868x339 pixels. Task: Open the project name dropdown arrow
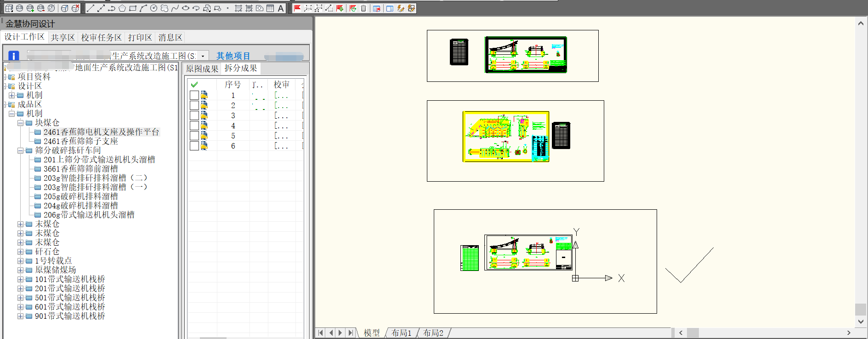pyautogui.click(x=203, y=56)
